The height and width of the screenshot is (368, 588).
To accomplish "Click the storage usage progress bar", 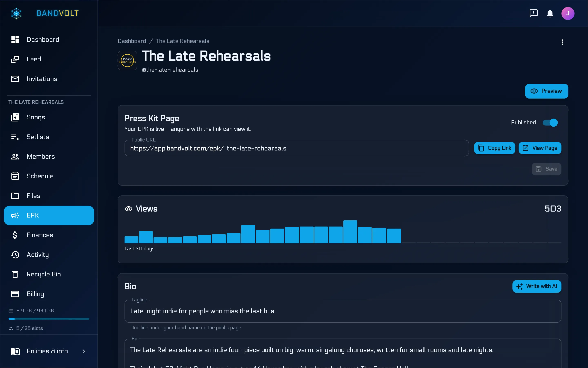I will coord(49,319).
